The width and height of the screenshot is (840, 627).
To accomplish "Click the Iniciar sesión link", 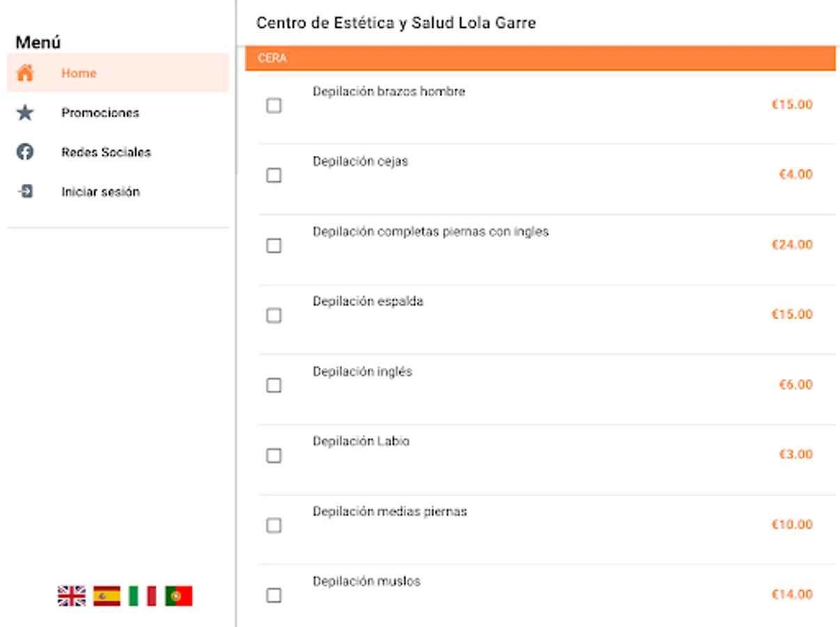I will click(x=100, y=192).
